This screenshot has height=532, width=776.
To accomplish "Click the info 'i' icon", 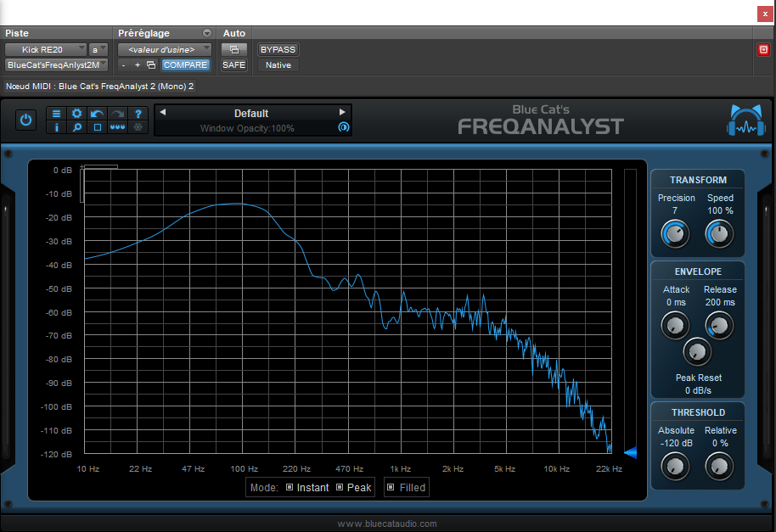I will (56, 127).
